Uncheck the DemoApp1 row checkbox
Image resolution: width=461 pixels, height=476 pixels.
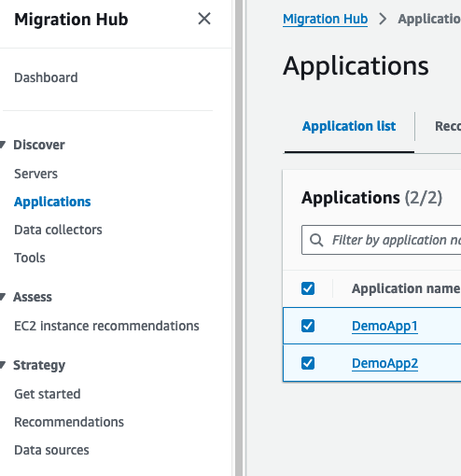(308, 326)
